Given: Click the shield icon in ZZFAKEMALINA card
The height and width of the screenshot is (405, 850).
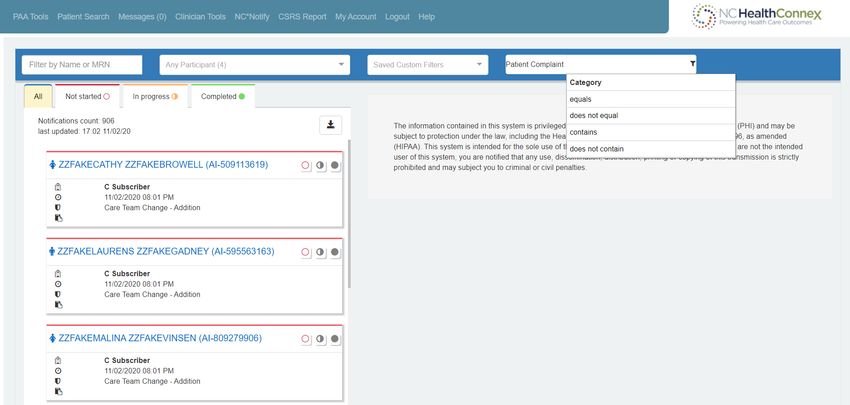Looking at the screenshot, I should (58, 381).
